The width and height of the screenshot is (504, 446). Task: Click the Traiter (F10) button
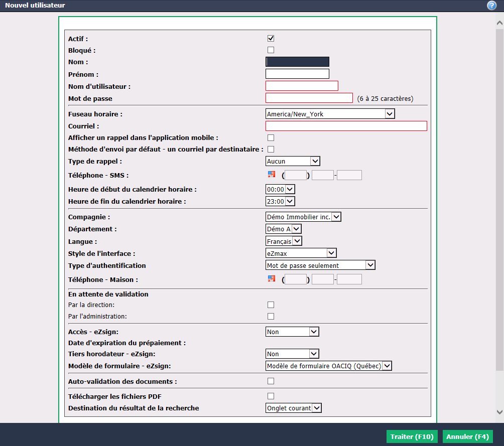412,436
